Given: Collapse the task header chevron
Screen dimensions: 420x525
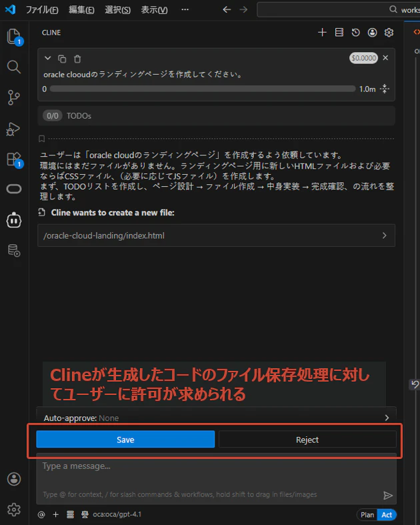Looking at the screenshot, I should [47, 58].
